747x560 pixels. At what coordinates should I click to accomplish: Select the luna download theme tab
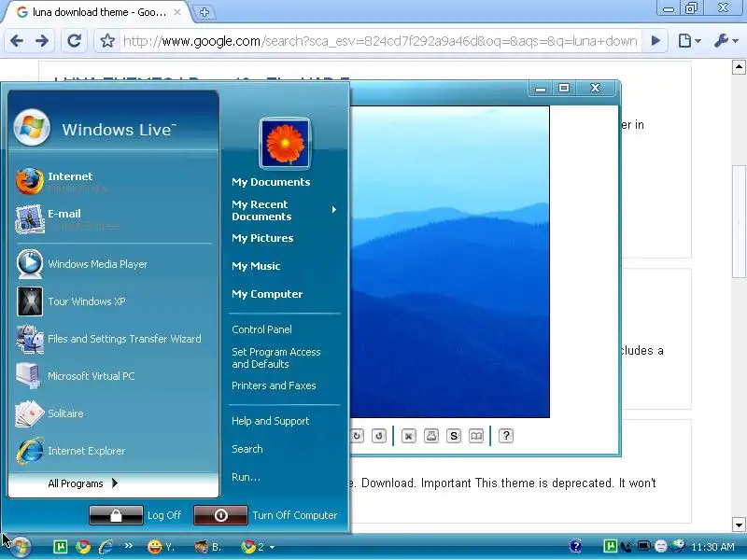click(x=98, y=12)
